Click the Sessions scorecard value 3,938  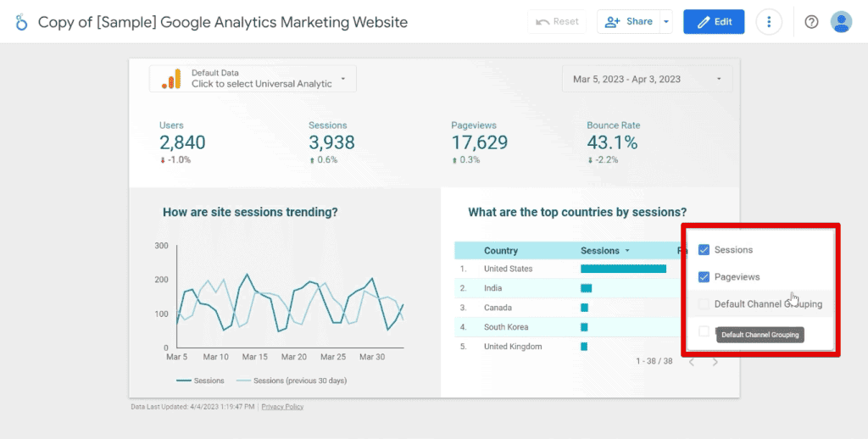pyautogui.click(x=331, y=143)
